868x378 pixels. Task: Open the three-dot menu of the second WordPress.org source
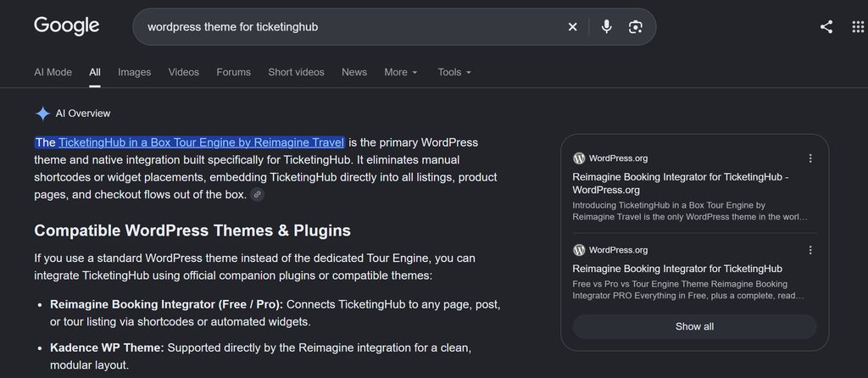(810, 250)
